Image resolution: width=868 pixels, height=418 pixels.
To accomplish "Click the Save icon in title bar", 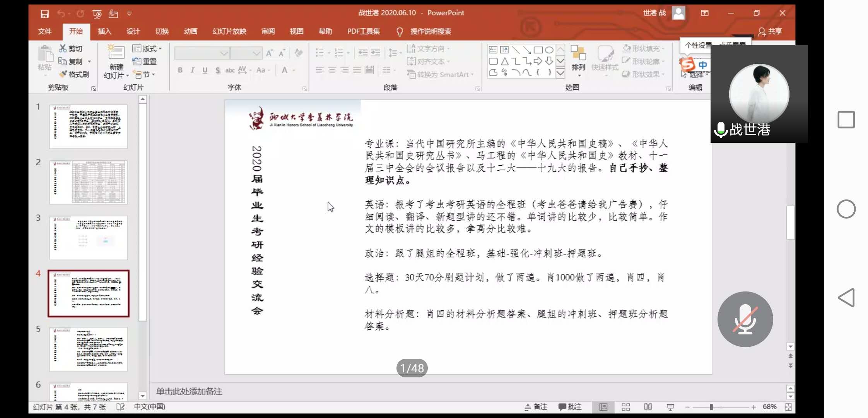I will [44, 14].
